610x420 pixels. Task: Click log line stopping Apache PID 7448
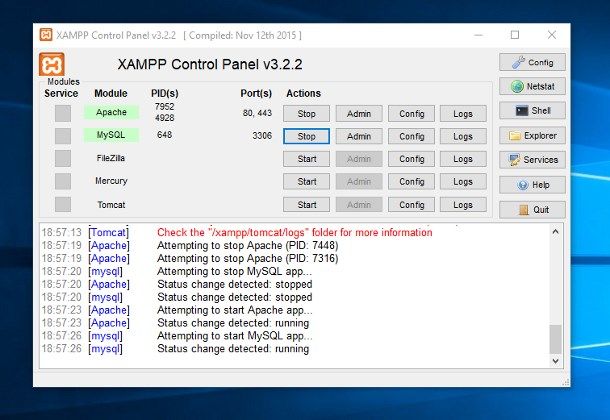tap(248, 245)
